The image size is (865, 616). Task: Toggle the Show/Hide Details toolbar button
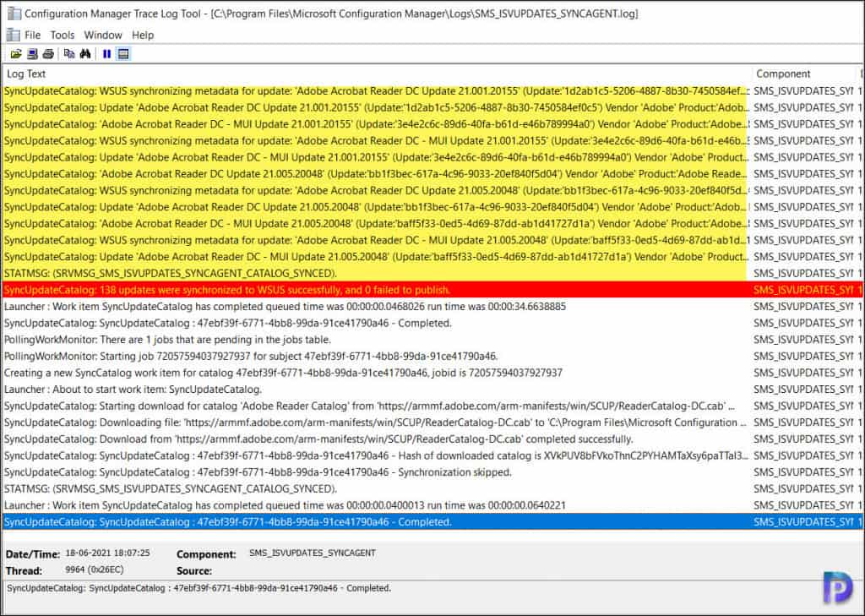point(123,53)
